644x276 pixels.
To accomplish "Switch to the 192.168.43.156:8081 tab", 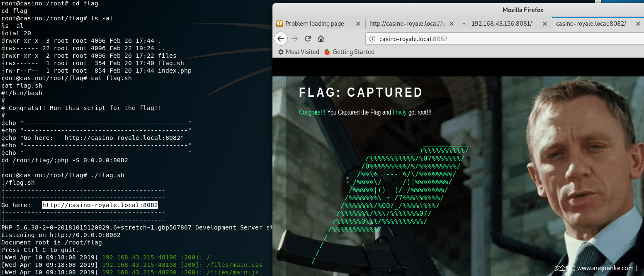I will click(x=505, y=24).
